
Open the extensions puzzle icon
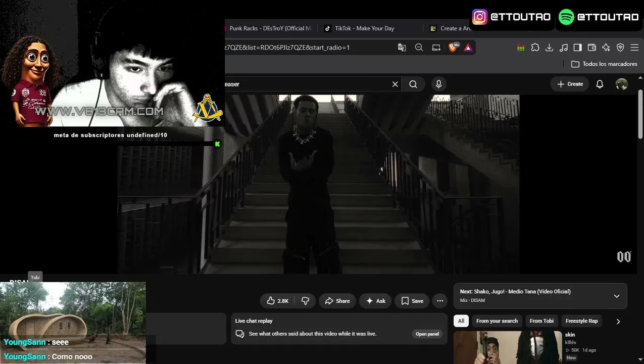point(535,48)
